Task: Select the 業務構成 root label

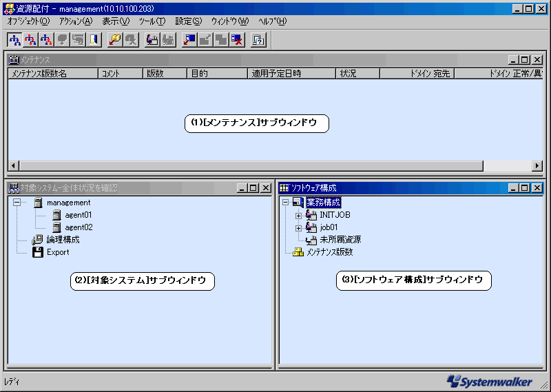Action: pyautogui.click(x=323, y=203)
